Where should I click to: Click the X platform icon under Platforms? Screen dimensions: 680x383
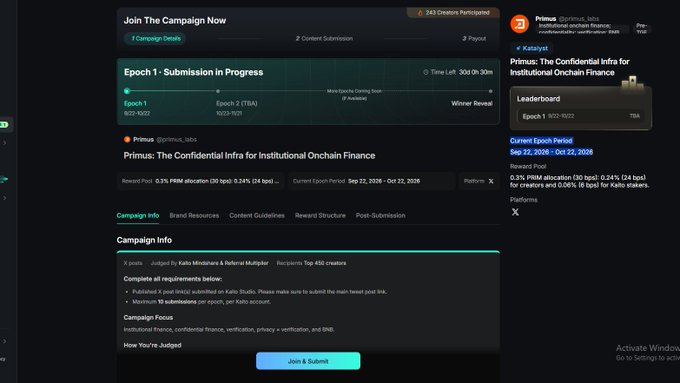515,212
